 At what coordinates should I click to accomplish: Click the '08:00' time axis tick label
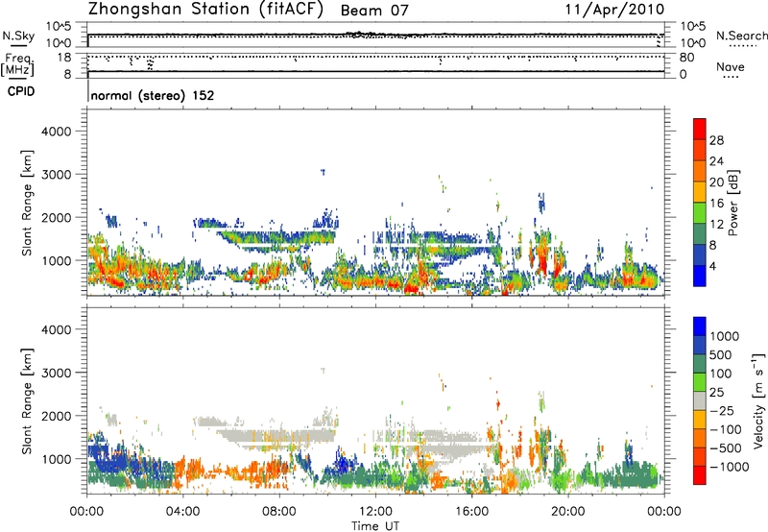(x=279, y=512)
